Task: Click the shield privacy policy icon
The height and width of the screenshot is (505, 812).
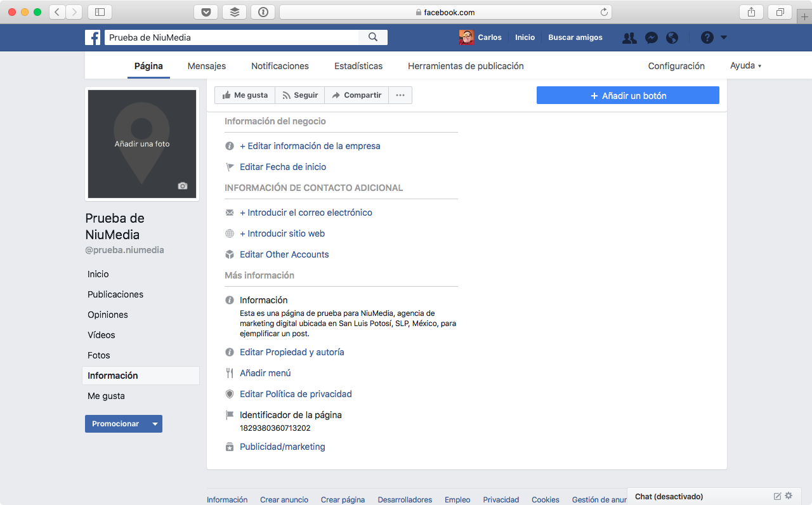Action: (x=230, y=394)
